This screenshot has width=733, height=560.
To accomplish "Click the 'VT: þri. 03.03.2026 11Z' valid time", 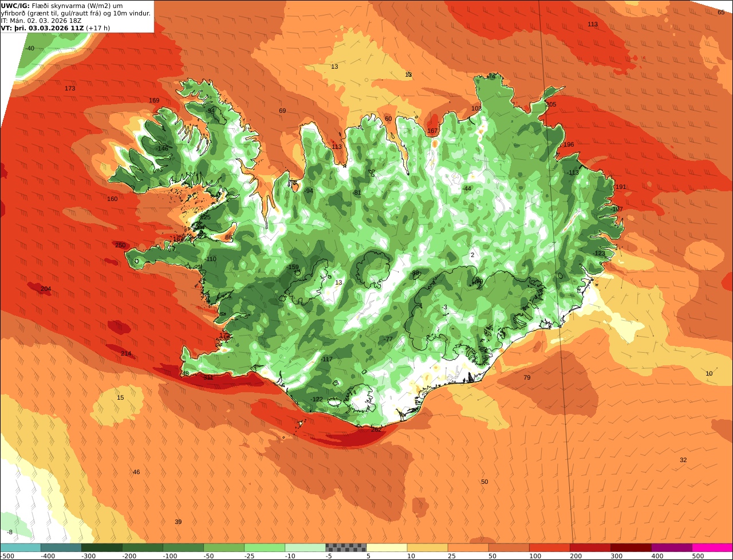I will 42,27.
